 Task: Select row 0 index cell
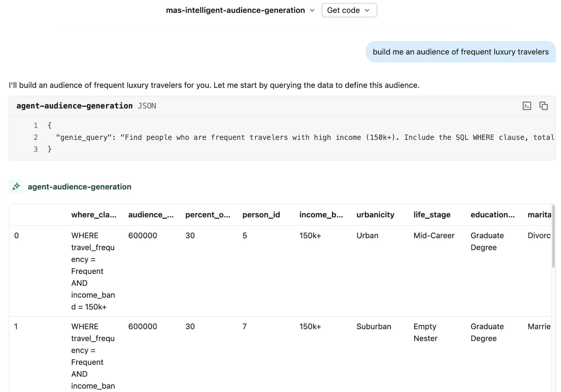[x=17, y=236]
